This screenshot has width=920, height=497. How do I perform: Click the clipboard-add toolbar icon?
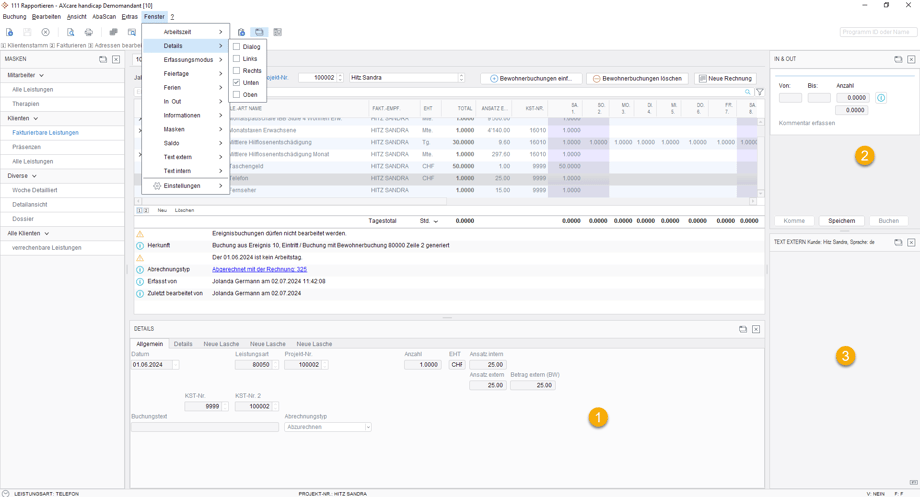(x=241, y=32)
